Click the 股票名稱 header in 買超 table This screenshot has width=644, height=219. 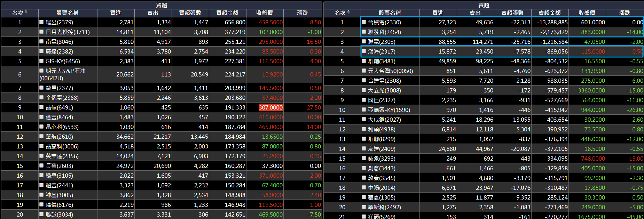point(68,13)
